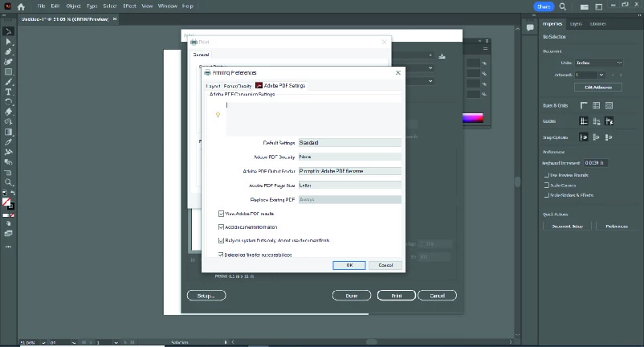Open the Adobe PDF Security dropdown
This screenshot has width=644, height=347.
pyautogui.click(x=350, y=157)
